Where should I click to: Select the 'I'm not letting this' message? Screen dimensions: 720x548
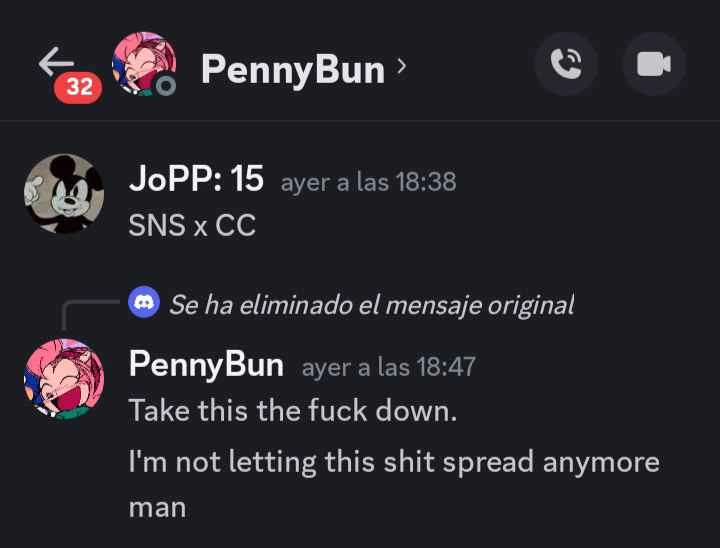pos(394,483)
